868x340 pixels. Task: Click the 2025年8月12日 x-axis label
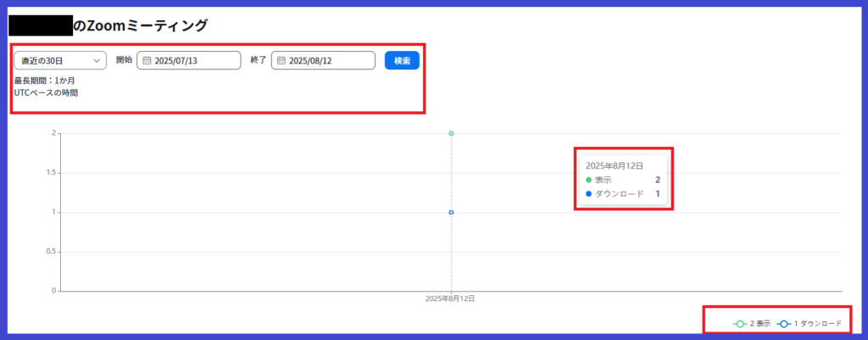point(451,299)
